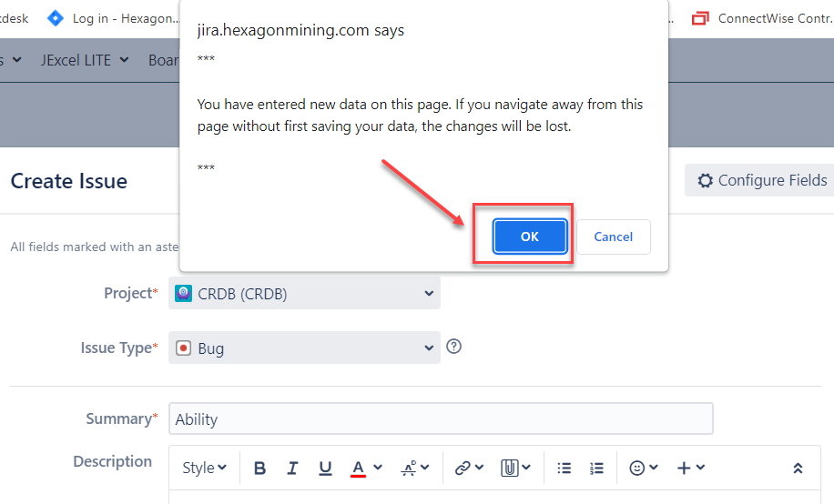Focus the Summary field containing Ability

(x=441, y=418)
